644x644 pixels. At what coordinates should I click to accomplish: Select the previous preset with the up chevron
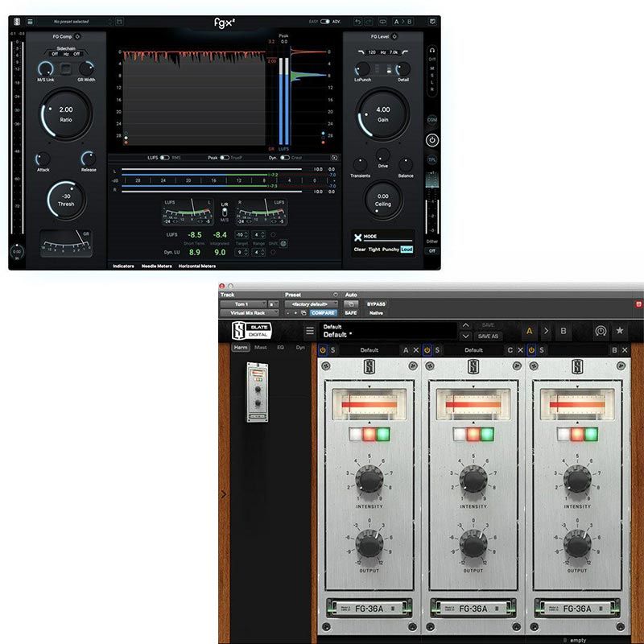coord(465,325)
